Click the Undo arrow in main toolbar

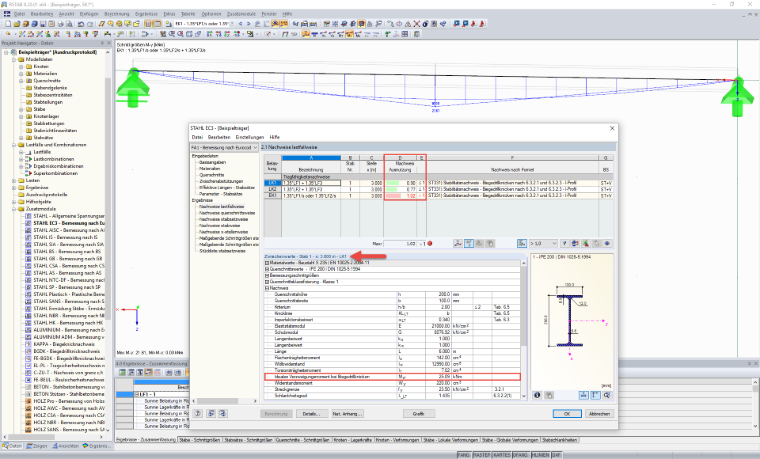(x=81, y=24)
